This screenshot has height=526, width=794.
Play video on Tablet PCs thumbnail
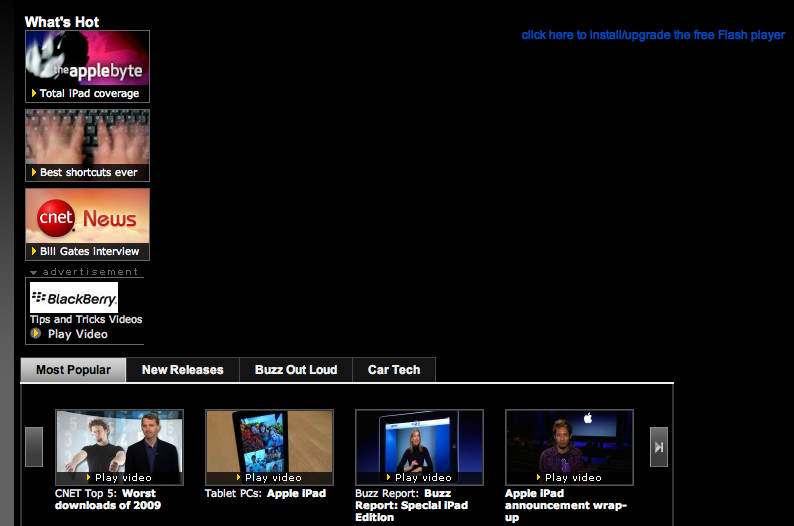click(269, 477)
